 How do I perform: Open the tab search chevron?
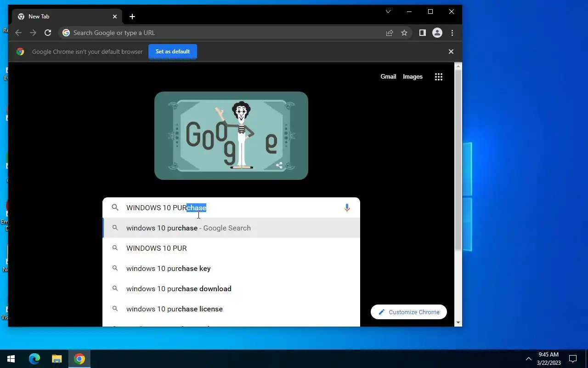[x=388, y=11]
